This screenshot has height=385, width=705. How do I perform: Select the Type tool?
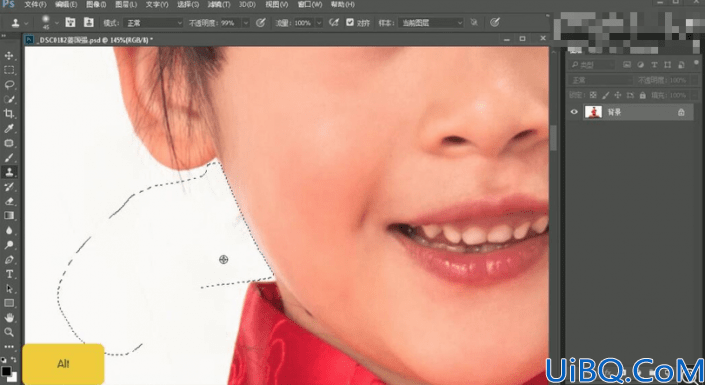pos(9,274)
